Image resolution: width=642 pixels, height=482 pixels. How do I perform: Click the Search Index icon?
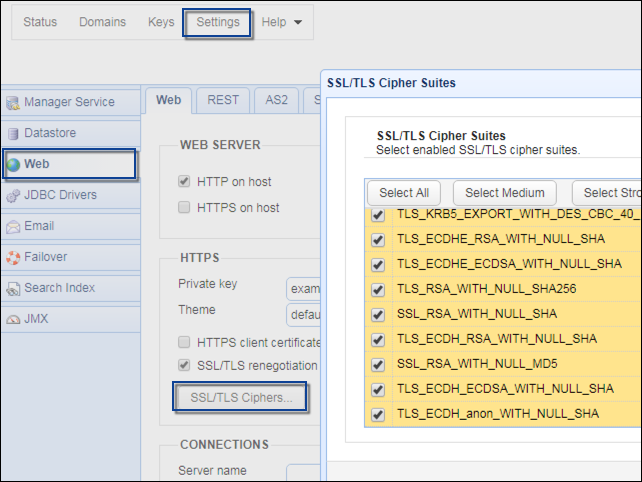click(13, 288)
